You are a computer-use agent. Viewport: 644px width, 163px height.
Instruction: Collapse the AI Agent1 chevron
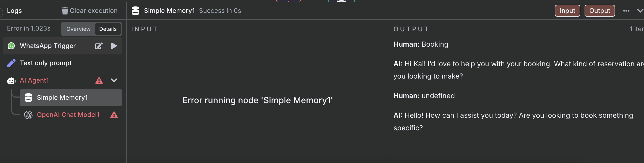tap(114, 80)
